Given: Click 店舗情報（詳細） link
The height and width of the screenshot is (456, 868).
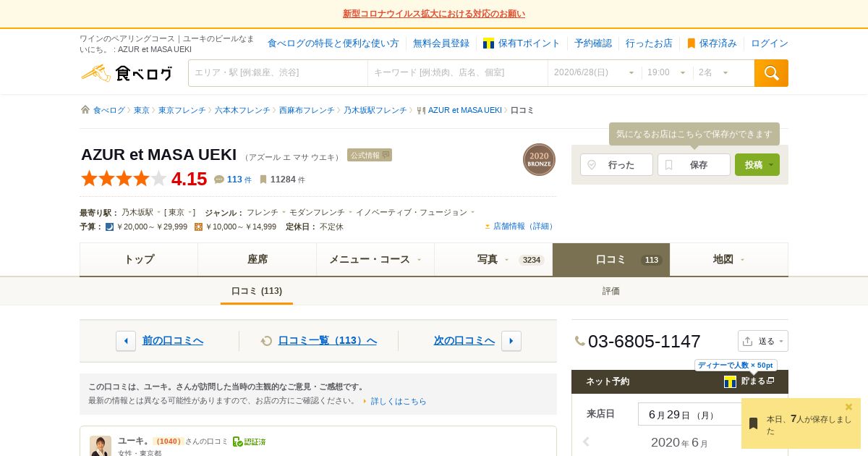Looking at the screenshot, I should (524, 226).
